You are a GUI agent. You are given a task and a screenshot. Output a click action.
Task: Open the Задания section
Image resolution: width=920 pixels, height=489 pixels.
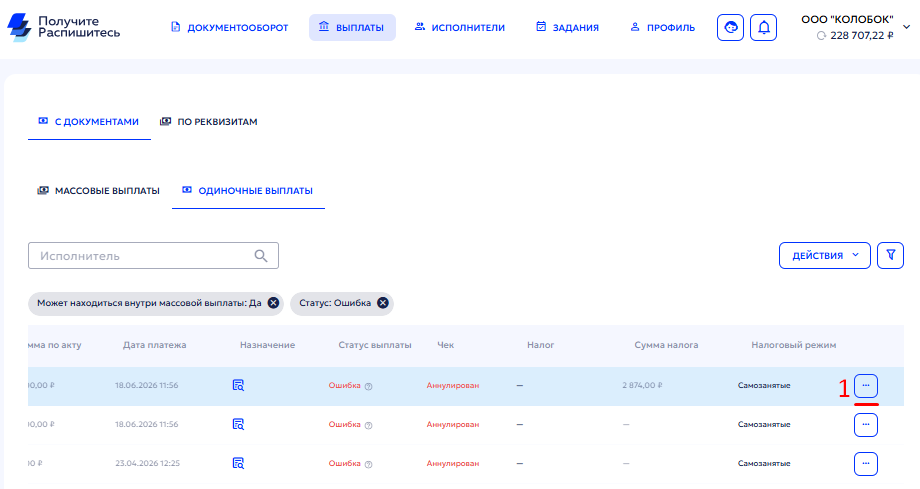click(x=567, y=28)
